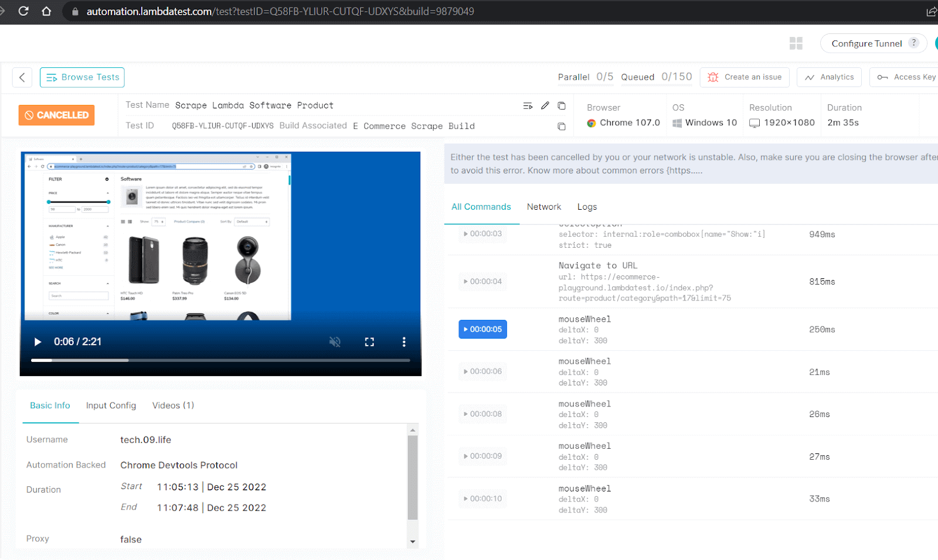The height and width of the screenshot is (560, 938).
Task: Reload the current page in the browser
Action: [23, 11]
